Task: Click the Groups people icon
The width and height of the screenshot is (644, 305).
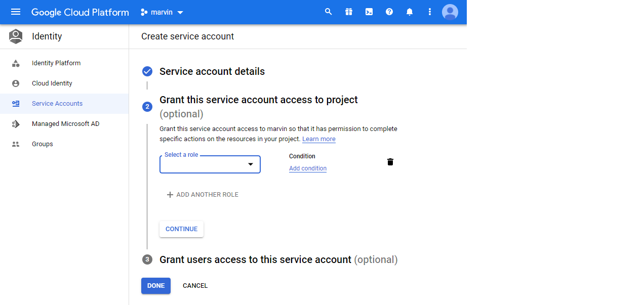Action: 16,144
